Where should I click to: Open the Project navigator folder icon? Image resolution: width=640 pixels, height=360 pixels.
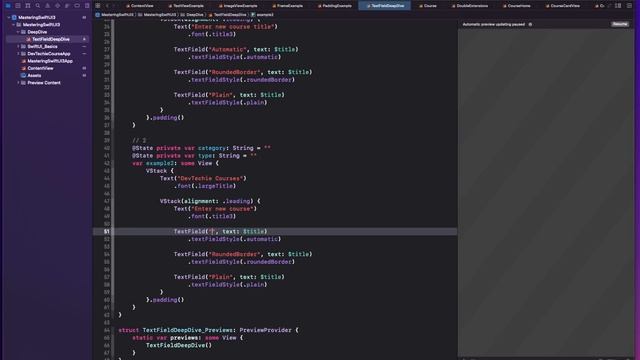tap(8, 6)
